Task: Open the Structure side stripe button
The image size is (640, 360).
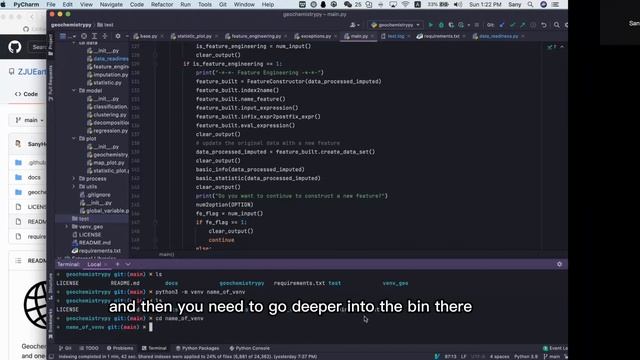Action: pos(51,287)
